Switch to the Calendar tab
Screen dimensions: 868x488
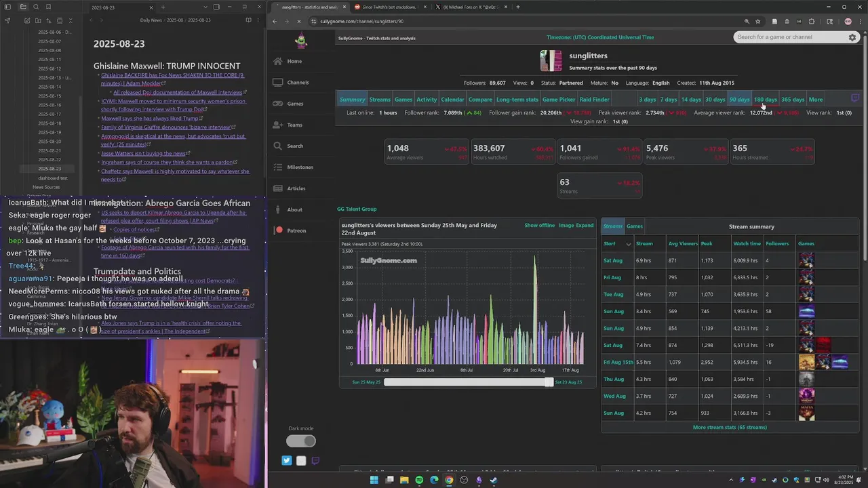[x=452, y=100]
